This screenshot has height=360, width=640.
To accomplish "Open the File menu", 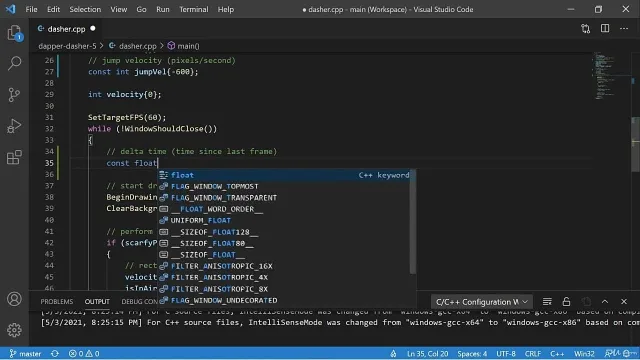I will point(31,9).
